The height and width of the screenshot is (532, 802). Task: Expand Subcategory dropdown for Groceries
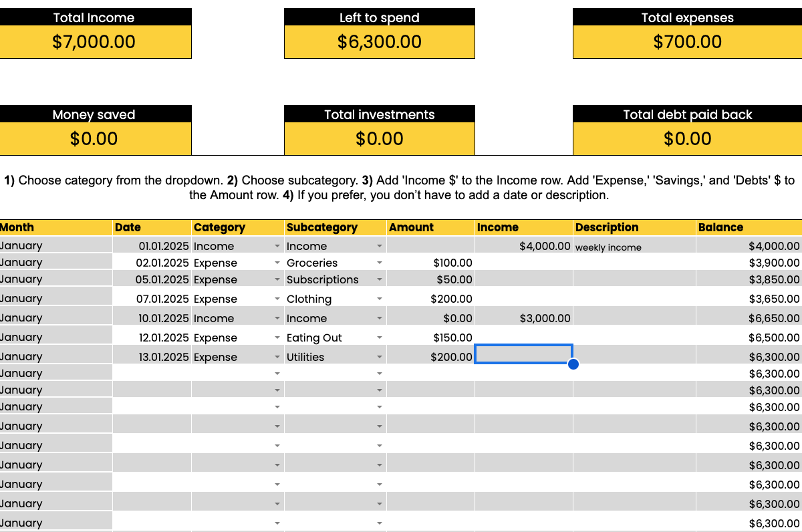click(380, 263)
